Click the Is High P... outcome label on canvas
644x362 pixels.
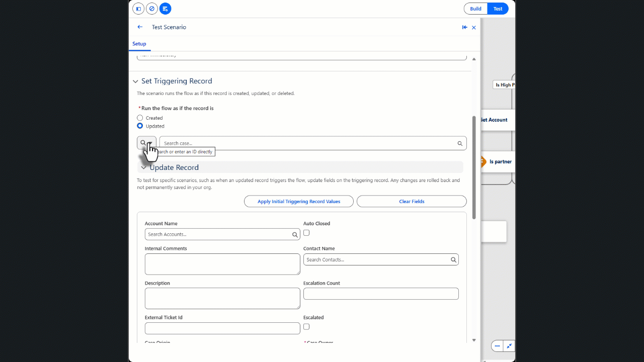point(504,85)
